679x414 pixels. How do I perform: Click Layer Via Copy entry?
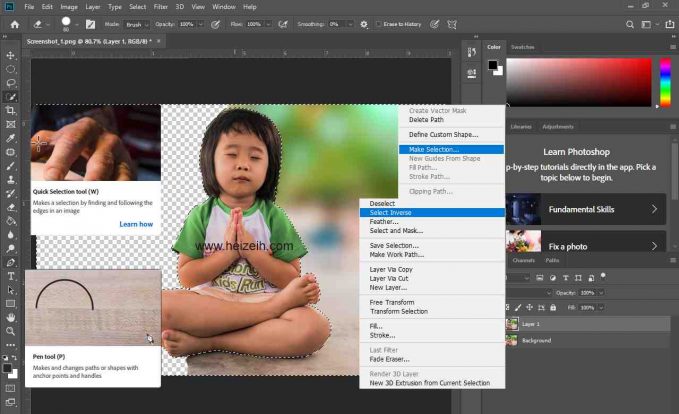pyautogui.click(x=391, y=269)
